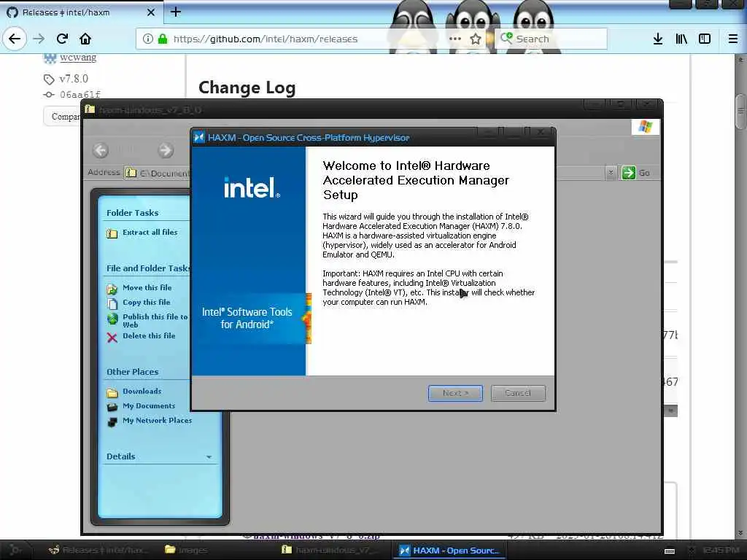Open Downloads under Other Places
The image size is (747, 560).
pos(142,391)
